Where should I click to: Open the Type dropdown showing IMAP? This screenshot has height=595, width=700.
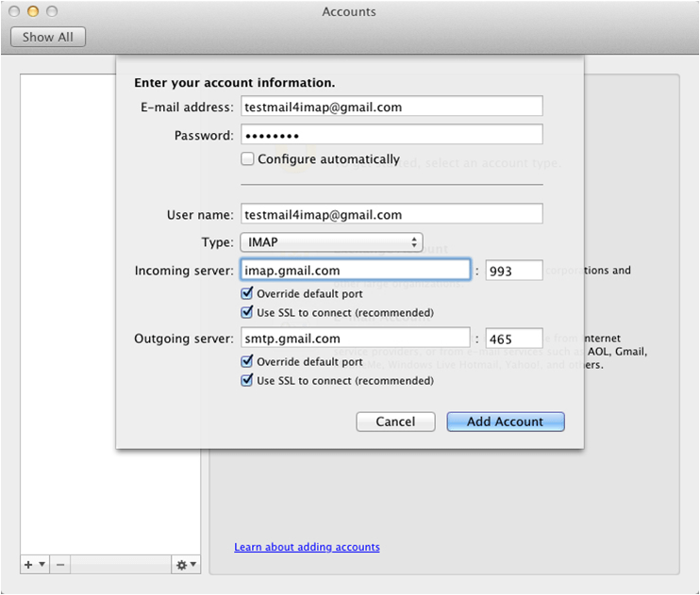pyautogui.click(x=332, y=242)
